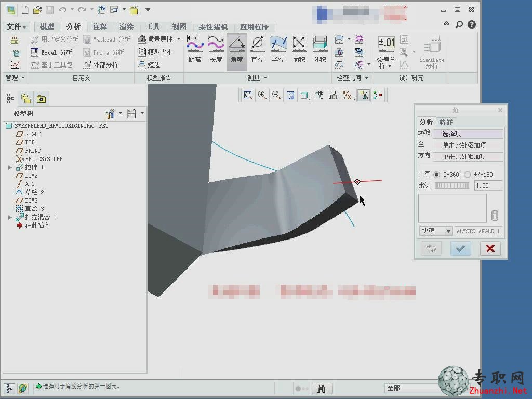Viewport: 532px width, 399px height.
Task: Open Excel 分析 tool
Action: [x=51, y=52]
